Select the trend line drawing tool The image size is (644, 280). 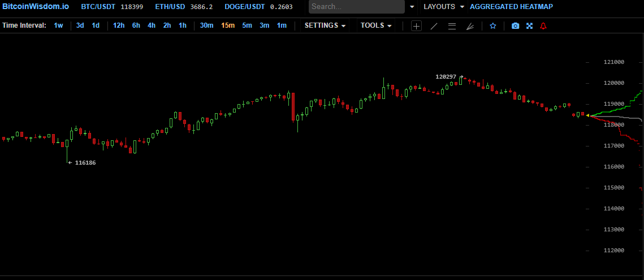[x=434, y=26]
